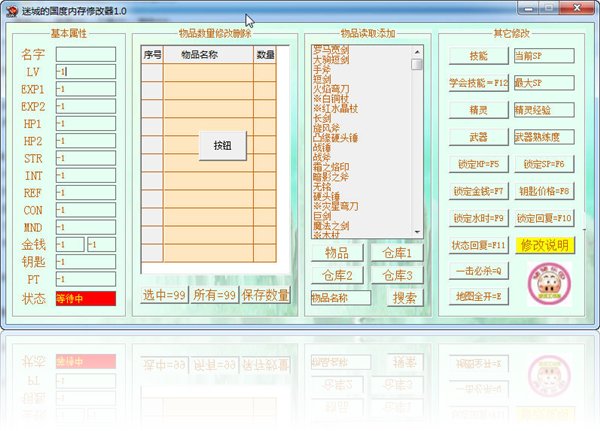This screenshot has width=600, height=431.
Task: Click the 序号 column header
Action: (x=152, y=55)
